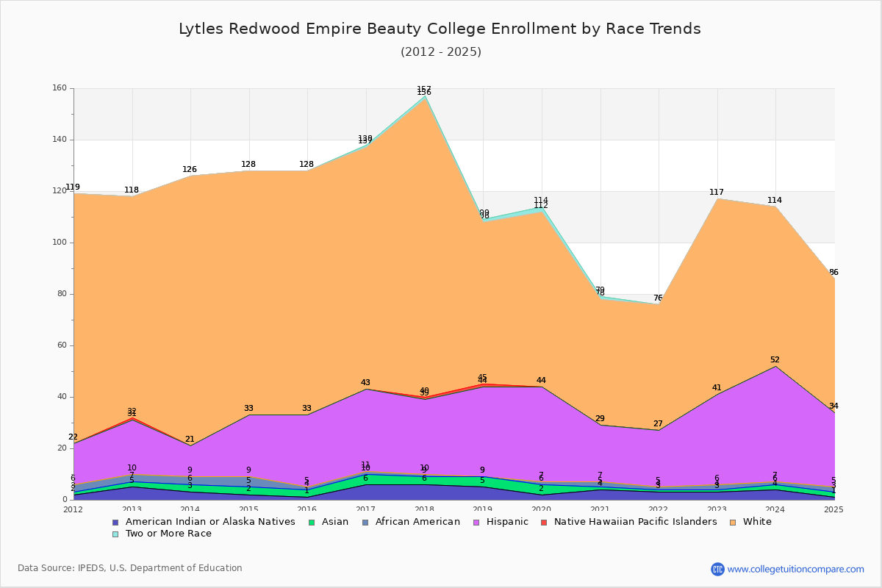Click the CTC logo icon

(x=717, y=569)
